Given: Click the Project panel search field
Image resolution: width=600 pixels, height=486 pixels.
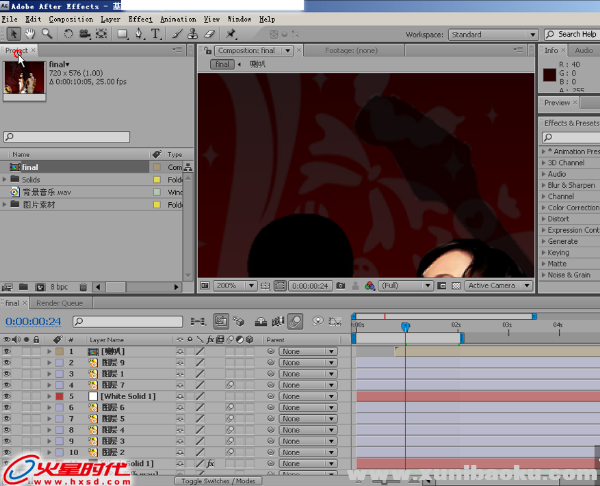Looking at the screenshot, I should [66, 136].
